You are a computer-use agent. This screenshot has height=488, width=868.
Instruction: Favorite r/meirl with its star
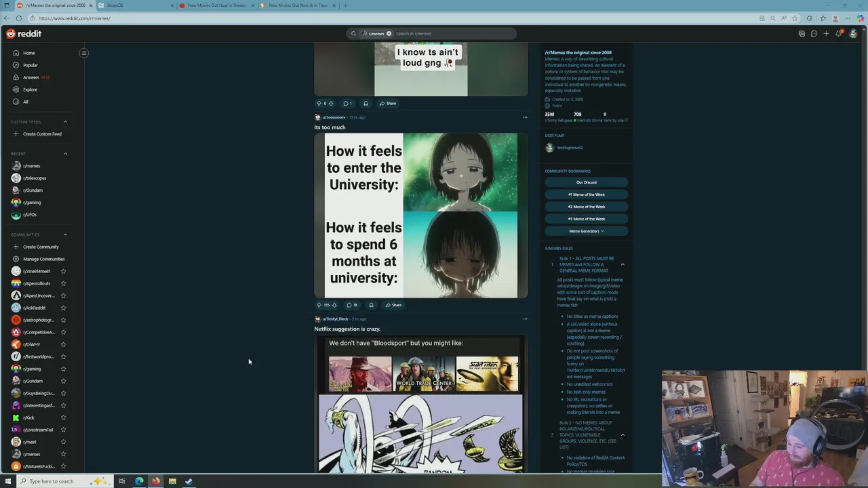tap(63, 442)
